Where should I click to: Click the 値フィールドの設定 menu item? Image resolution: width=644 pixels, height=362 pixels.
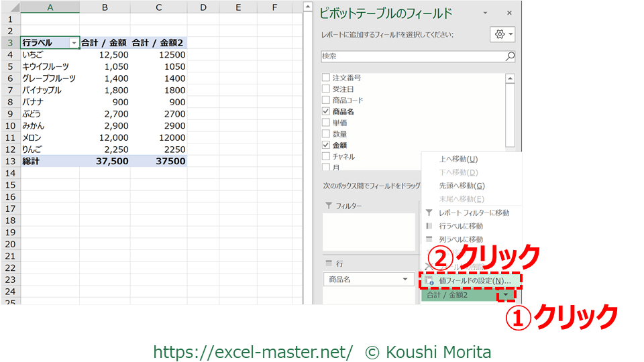pyautogui.click(x=474, y=280)
